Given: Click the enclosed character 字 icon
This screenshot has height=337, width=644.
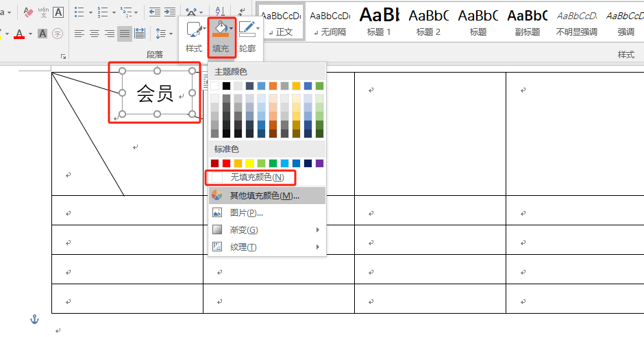Looking at the screenshot, I should point(58,33).
